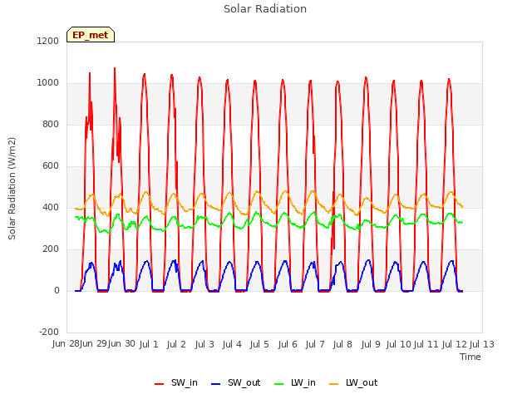532x399 pixels.
Task: Click the blue SW_out legend color marker
Action: click(216, 384)
